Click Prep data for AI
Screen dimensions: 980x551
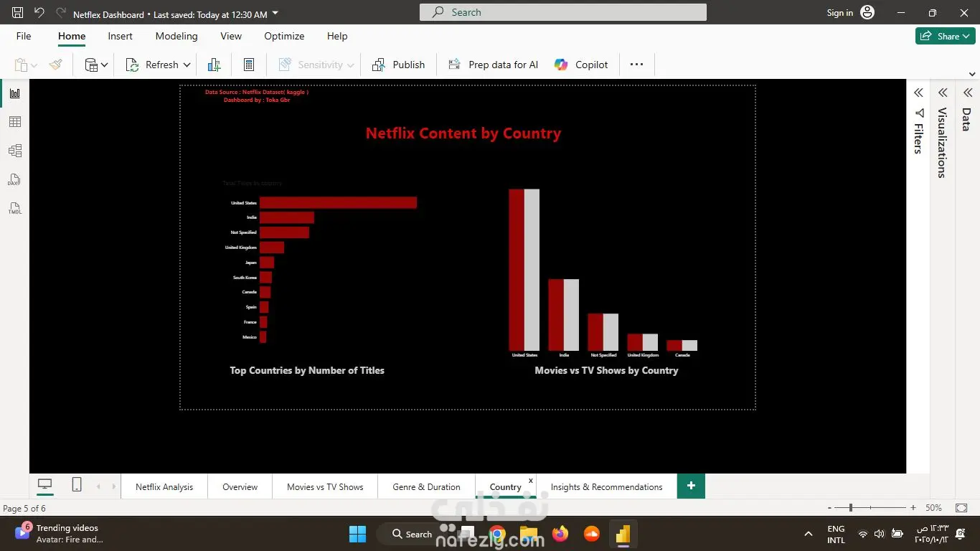click(x=494, y=65)
